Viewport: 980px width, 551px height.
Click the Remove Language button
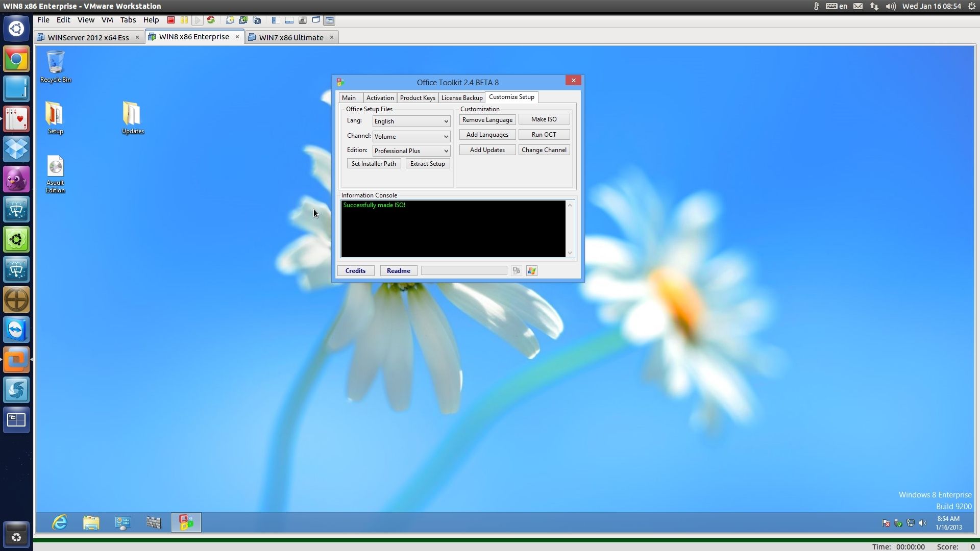[x=487, y=120]
